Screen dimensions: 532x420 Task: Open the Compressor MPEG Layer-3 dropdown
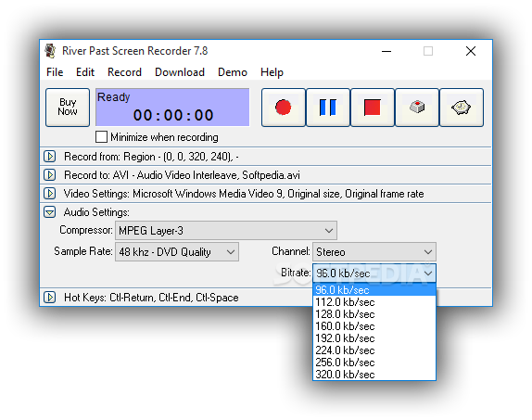tap(226, 231)
